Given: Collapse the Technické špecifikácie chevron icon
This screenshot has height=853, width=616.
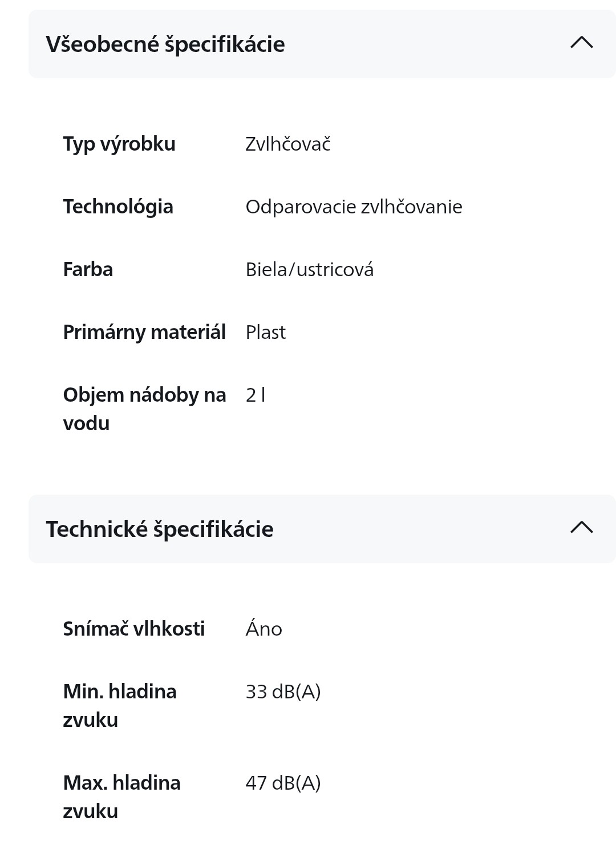Looking at the screenshot, I should click(581, 528).
